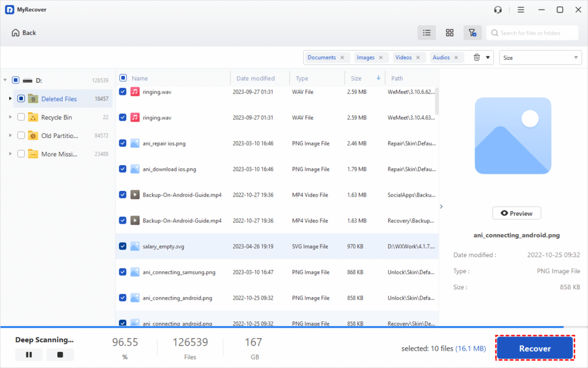Remove the Documents filter tag
The width and height of the screenshot is (588, 368).
pyautogui.click(x=342, y=57)
